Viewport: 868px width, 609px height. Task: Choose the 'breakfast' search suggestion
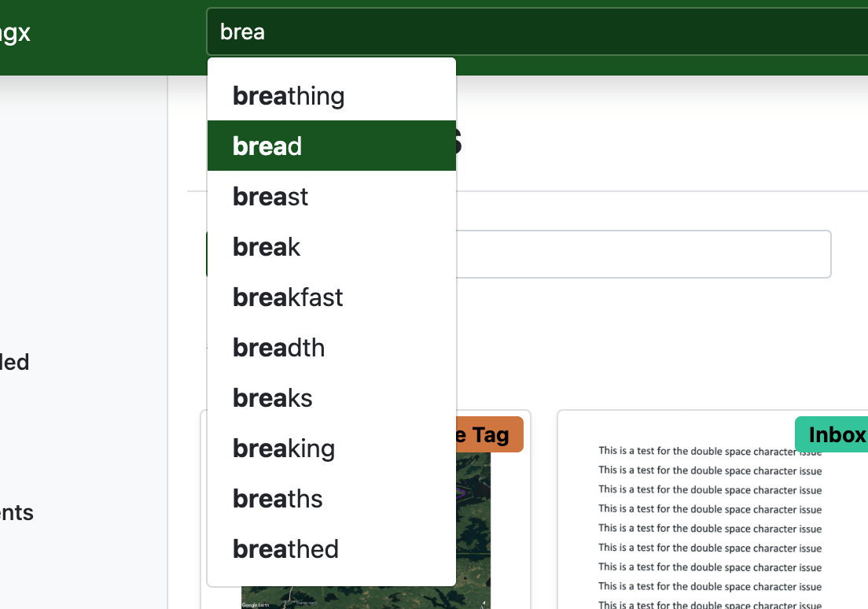coord(330,297)
